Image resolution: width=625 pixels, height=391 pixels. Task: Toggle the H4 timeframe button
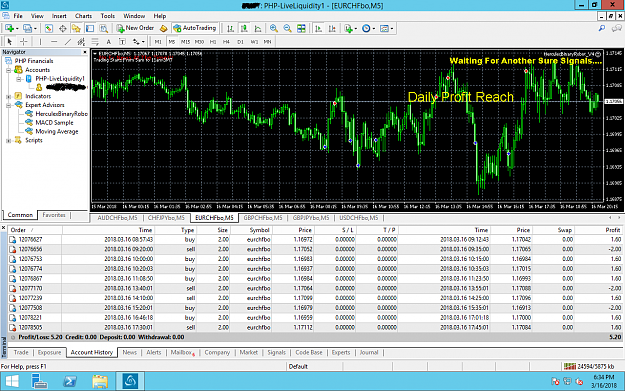(x=226, y=41)
